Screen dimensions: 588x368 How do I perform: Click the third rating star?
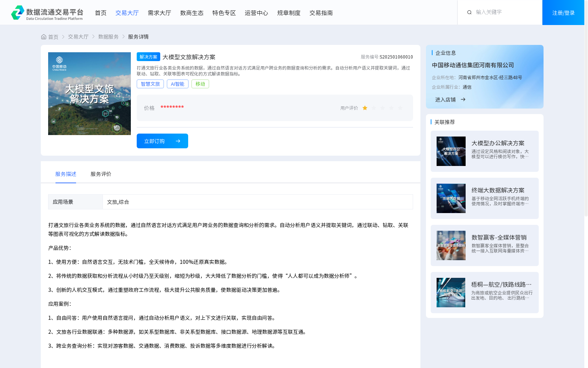pyautogui.click(x=383, y=108)
